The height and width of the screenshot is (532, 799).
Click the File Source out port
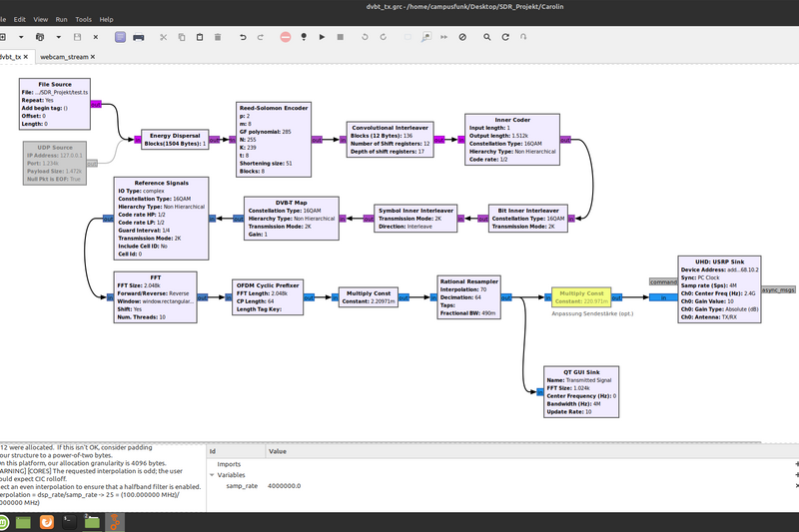96,104
